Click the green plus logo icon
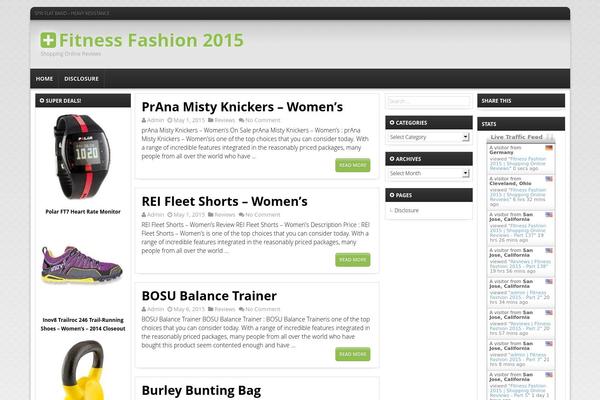The image size is (600, 400). coord(48,40)
